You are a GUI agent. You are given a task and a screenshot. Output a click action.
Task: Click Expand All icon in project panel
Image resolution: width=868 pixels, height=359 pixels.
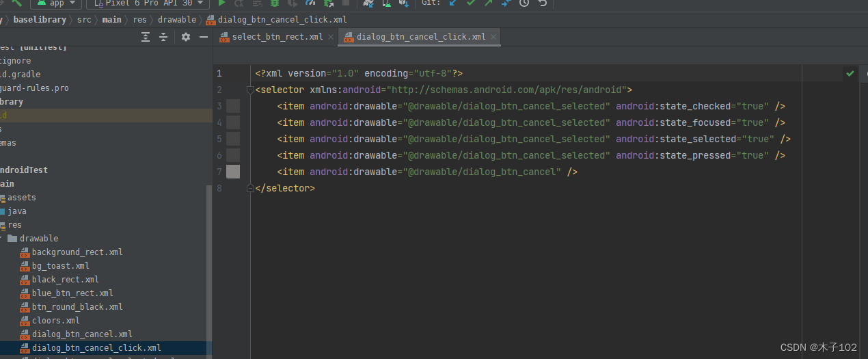[146, 37]
